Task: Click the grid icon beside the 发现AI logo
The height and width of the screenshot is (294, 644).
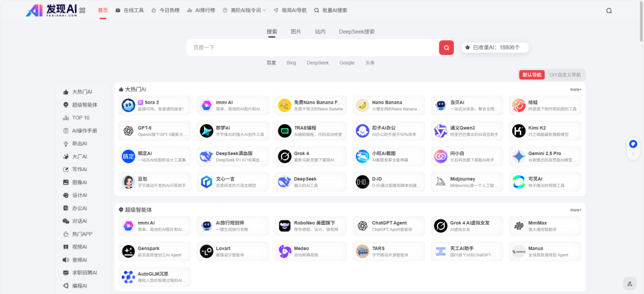Action: (x=82, y=11)
